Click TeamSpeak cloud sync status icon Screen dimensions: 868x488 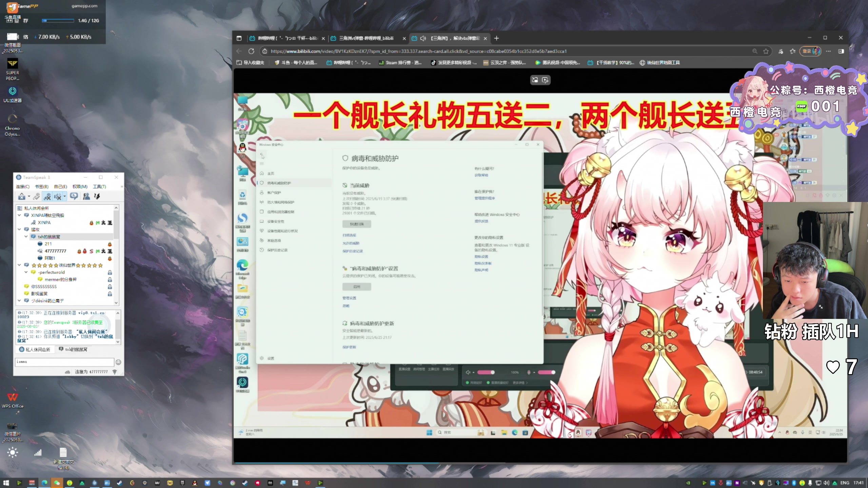click(x=67, y=372)
